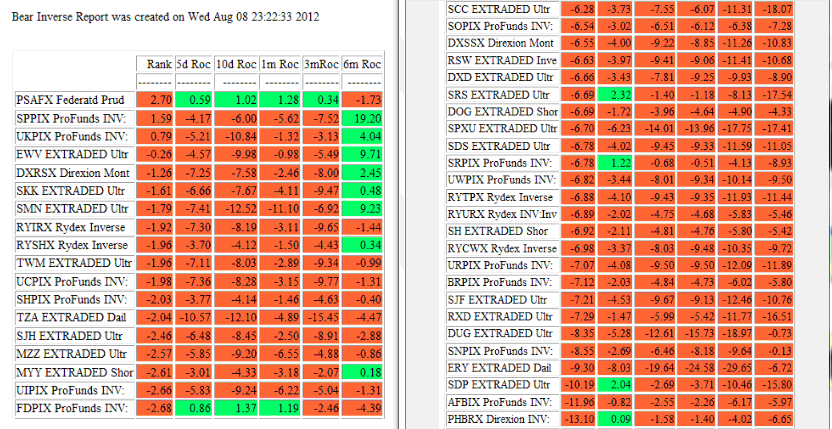Click the DXRSX Direxion Mont row label
The height and width of the screenshot is (429, 832).
pos(74,172)
